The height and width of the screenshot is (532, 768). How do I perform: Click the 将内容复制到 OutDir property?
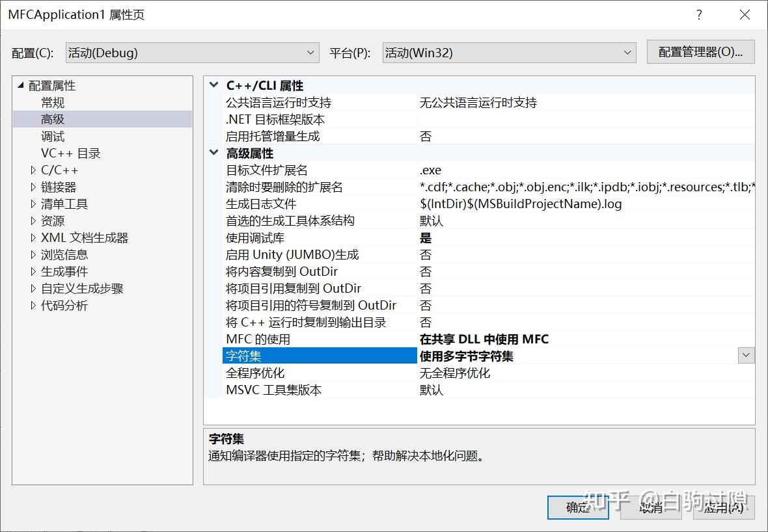click(488, 272)
